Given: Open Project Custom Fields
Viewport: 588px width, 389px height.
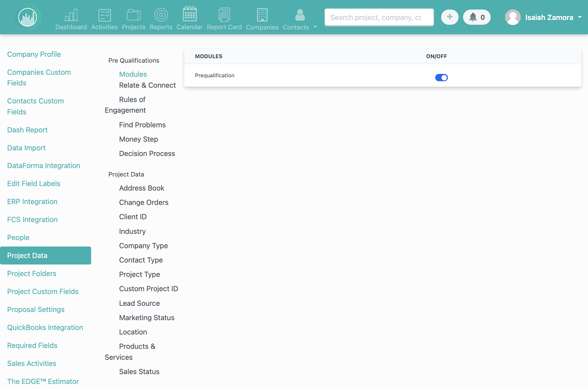Looking at the screenshot, I should tap(43, 291).
